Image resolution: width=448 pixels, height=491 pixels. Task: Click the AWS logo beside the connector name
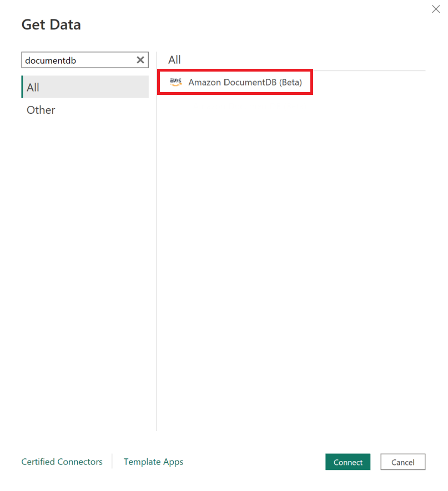pyautogui.click(x=175, y=82)
